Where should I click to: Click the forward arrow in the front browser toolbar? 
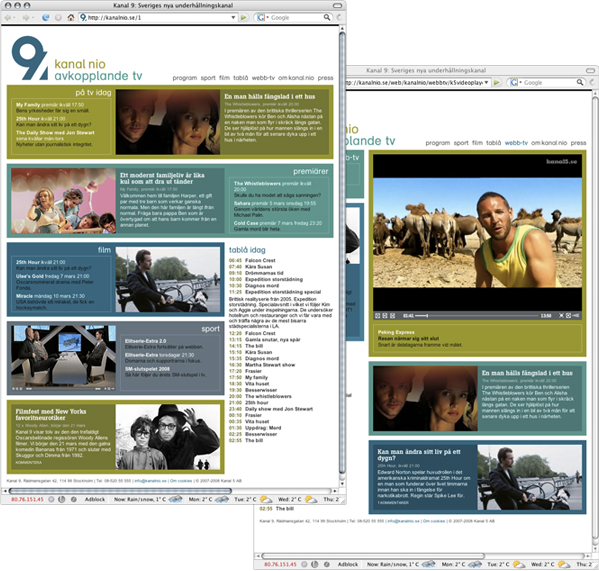coord(26,18)
